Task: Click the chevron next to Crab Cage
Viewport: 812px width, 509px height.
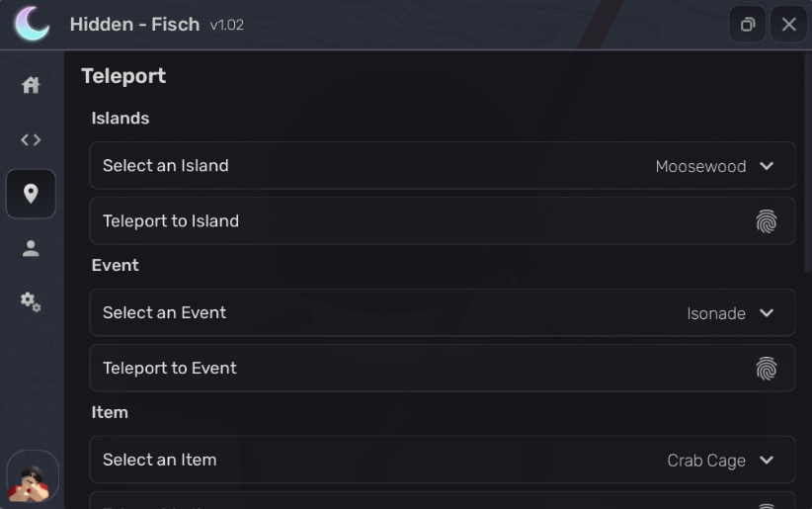Action: (767, 461)
